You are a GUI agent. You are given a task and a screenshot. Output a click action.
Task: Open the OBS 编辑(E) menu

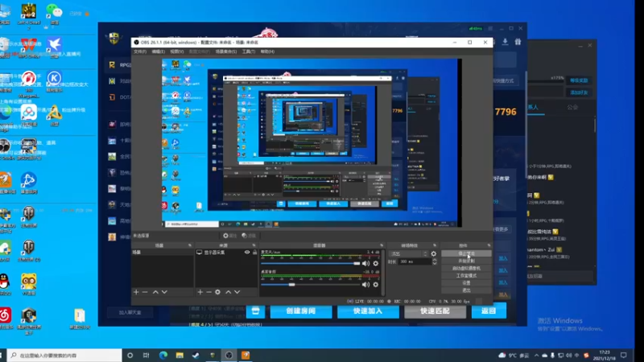click(158, 51)
